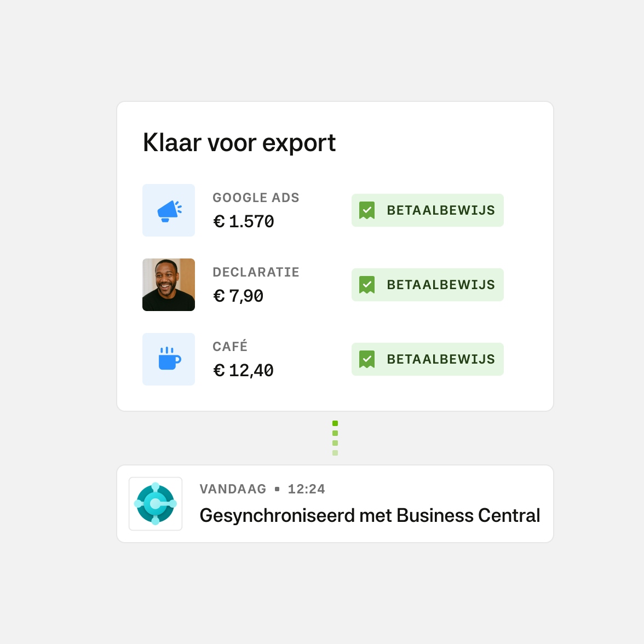This screenshot has height=644, width=644.
Task: Click the Klaar voor export heading
Action: 239,143
